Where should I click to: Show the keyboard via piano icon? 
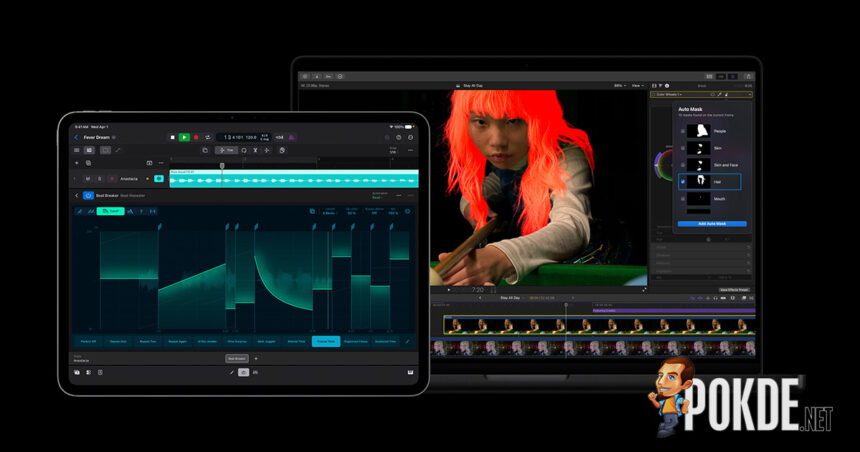tap(410, 372)
